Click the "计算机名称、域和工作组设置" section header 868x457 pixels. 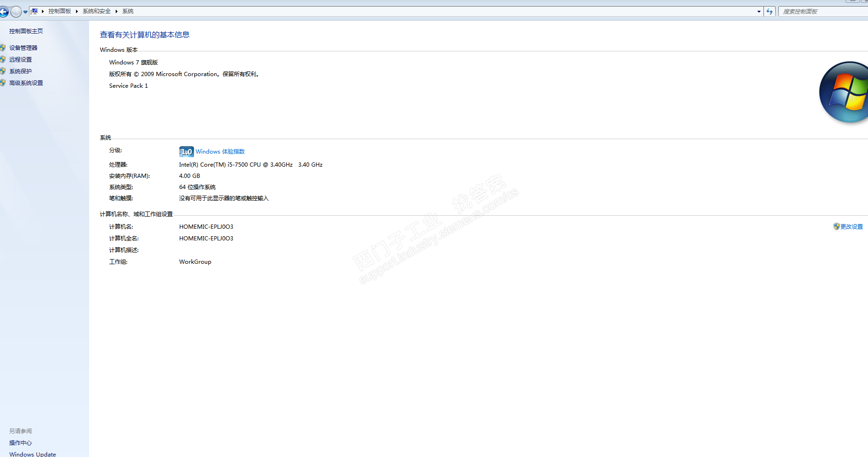(x=136, y=214)
